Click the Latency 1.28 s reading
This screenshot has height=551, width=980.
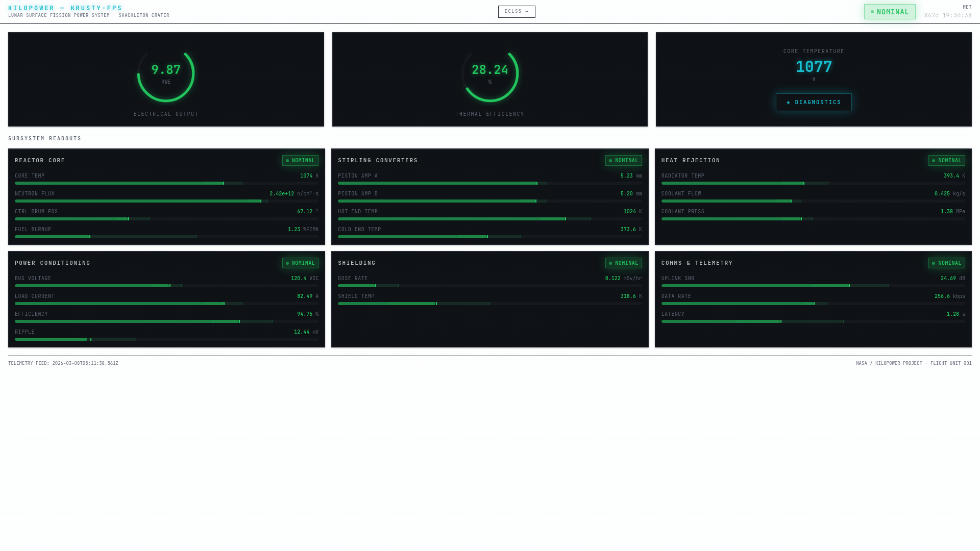coord(956,314)
